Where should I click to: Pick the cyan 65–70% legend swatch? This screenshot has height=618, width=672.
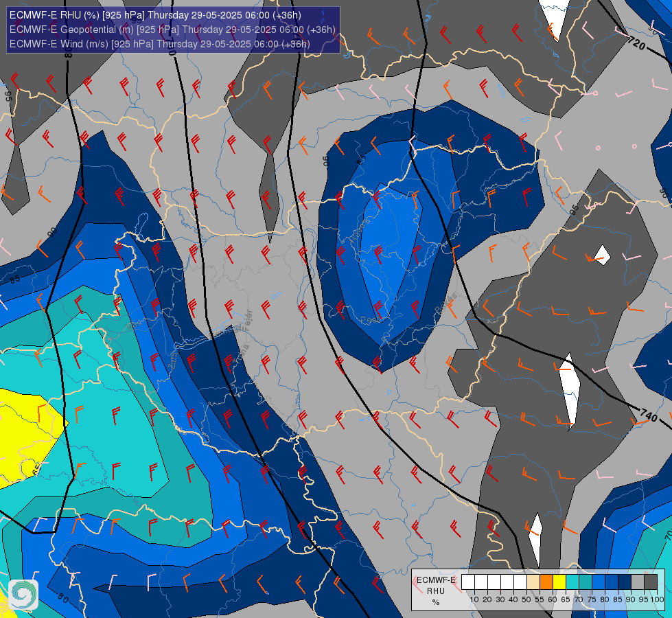coord(572,582)
